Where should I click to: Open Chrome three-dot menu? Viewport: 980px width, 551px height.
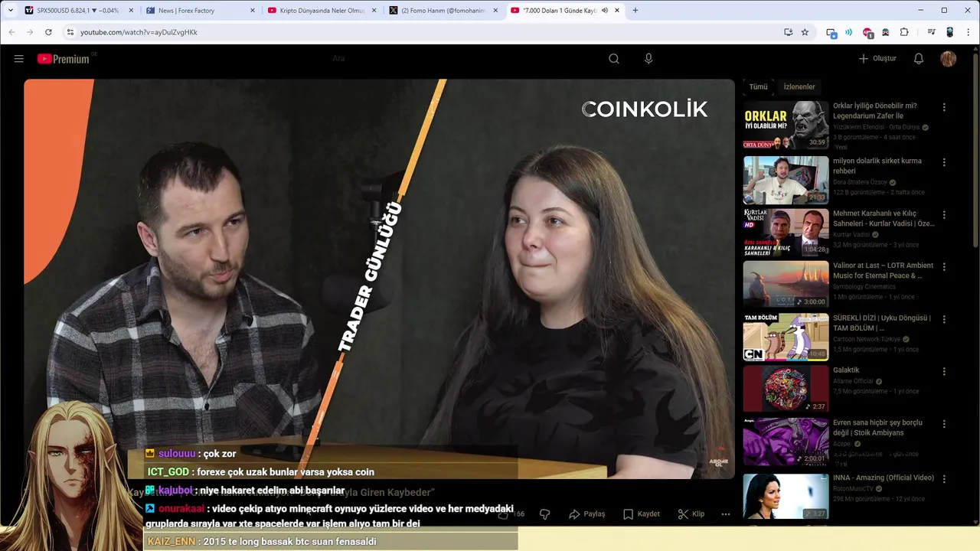pos(969,32)
